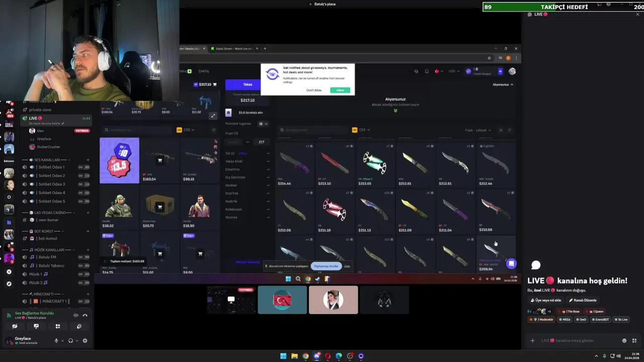This screenshot has height=362, width=644.
Task: Click the plus attachment button in chat
Action: pos(532,340)
